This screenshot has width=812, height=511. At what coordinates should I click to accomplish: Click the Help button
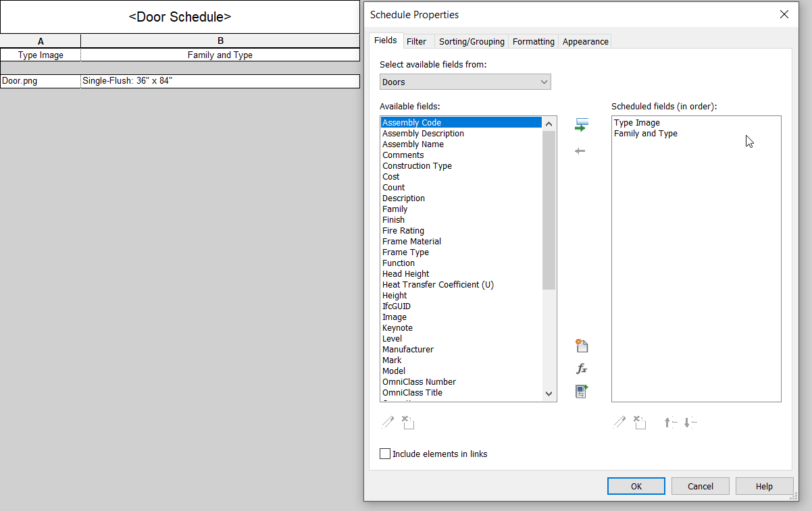[x=765, y=486]
